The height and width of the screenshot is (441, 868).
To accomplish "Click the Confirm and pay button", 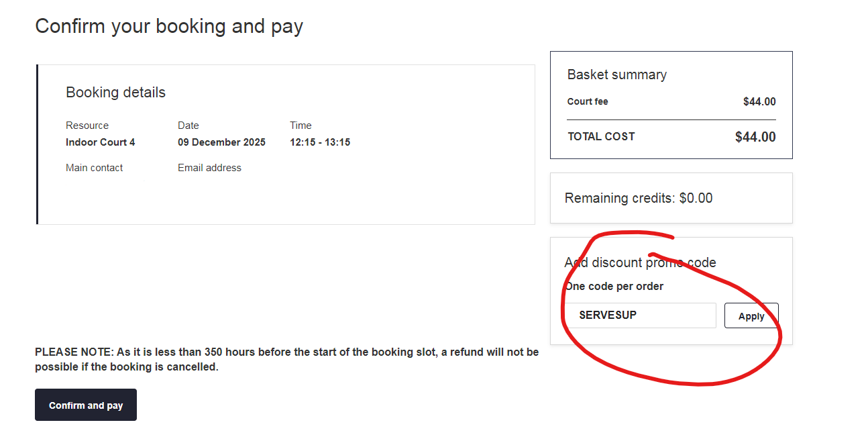I will click(x=86, y=405).
